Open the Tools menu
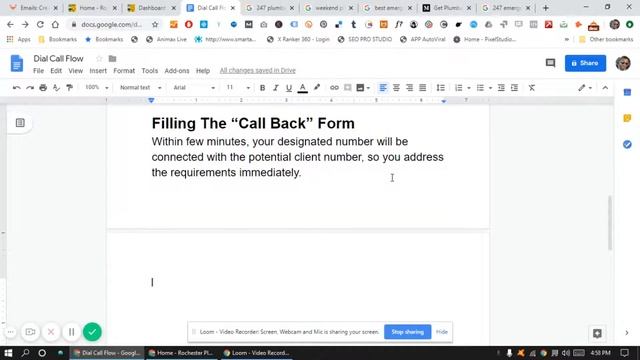This screenshot has height=360, width=640. 149,71
